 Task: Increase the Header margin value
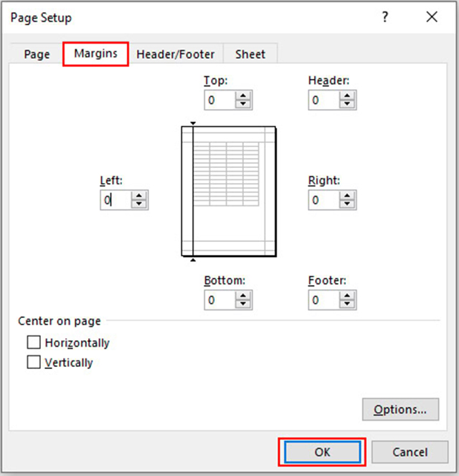click(x=347, y=96)
